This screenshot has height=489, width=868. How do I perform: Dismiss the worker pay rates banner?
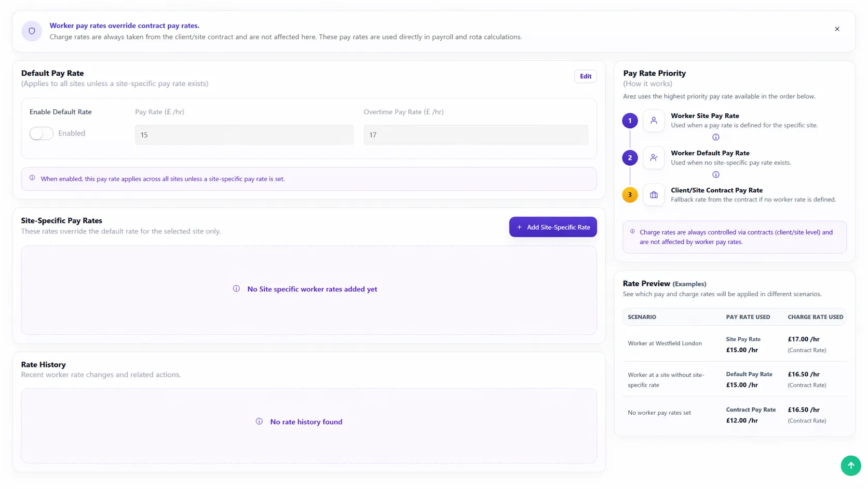tap(837, 29)
